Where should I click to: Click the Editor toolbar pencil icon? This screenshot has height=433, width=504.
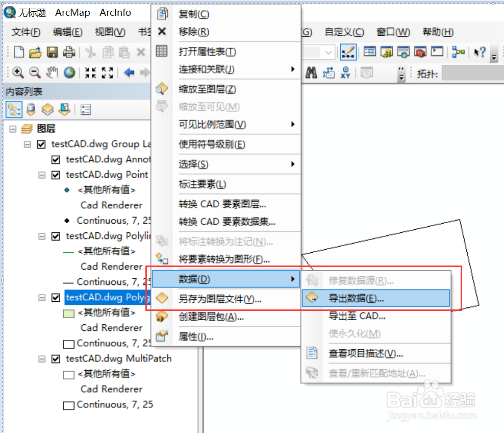348,52
